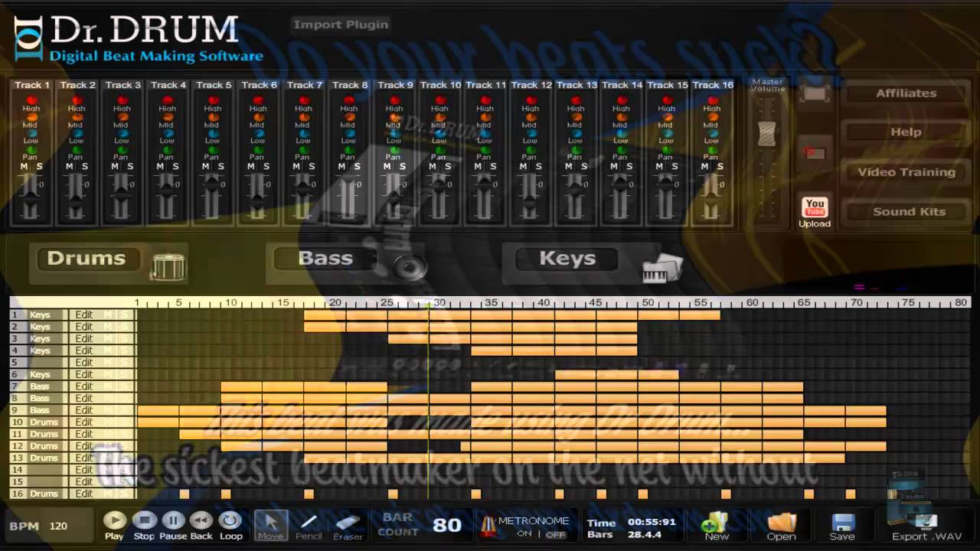Pause playback using the Pause icon

173,521
